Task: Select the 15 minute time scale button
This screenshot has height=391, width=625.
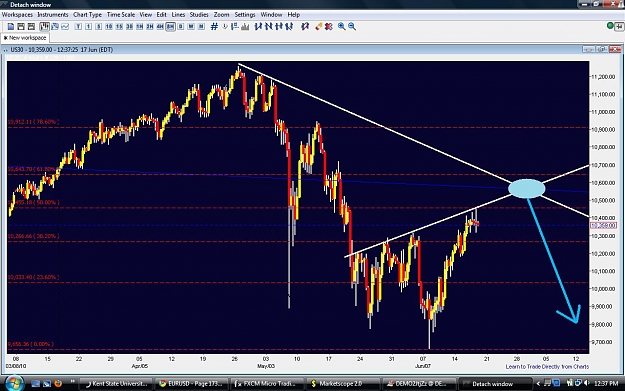Action: (119, 27)
